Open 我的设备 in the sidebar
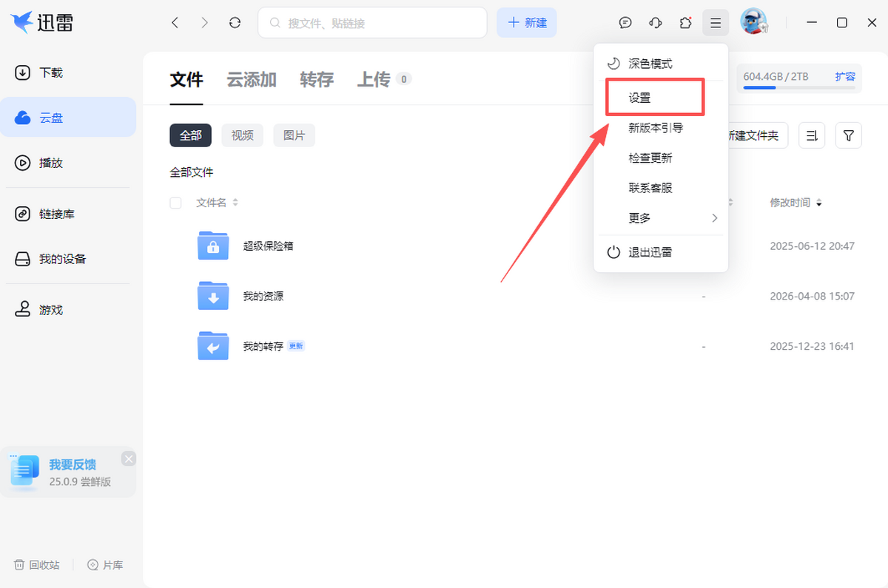This screenshot has width=888, height=588. click(x=68, y=259)
